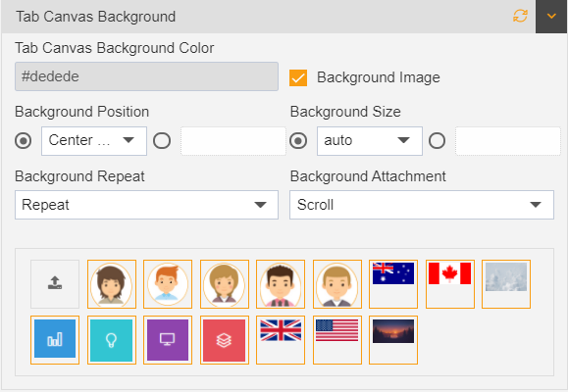568x392 pixels.
Task: Choose the Canada flag image
Action: 450,284
